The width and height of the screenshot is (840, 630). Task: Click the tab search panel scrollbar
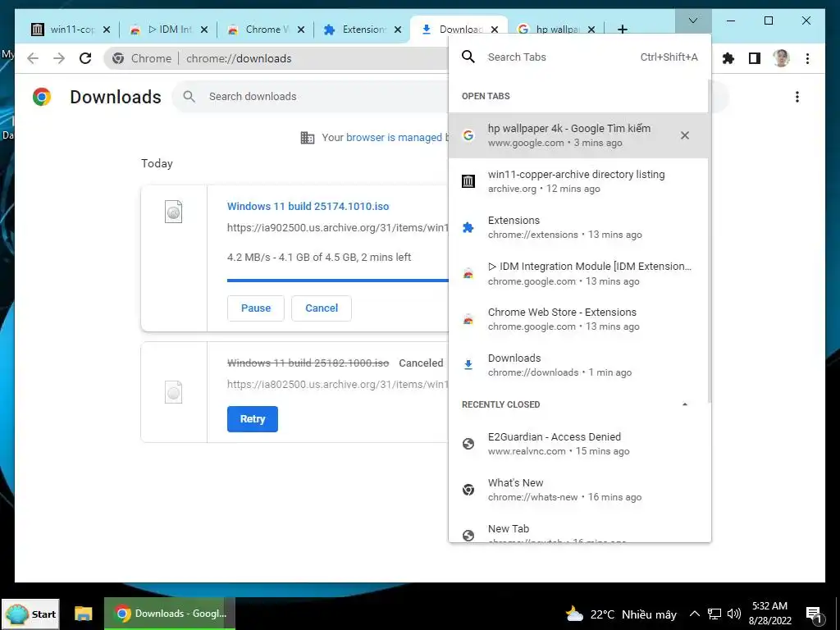(x=710, y=241)
